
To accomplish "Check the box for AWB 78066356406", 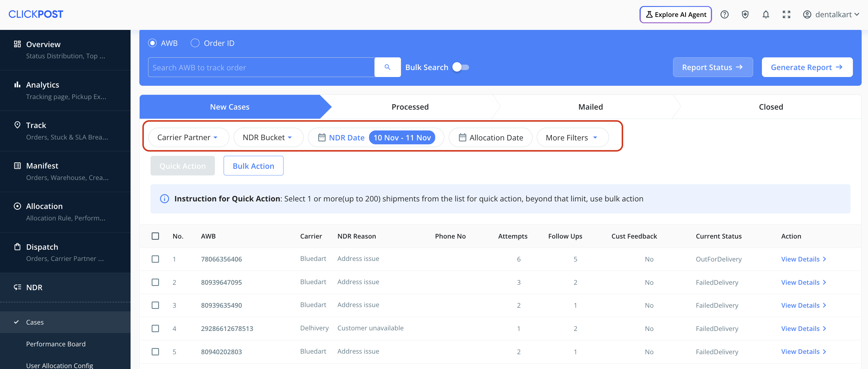I will tap(155, 259).
